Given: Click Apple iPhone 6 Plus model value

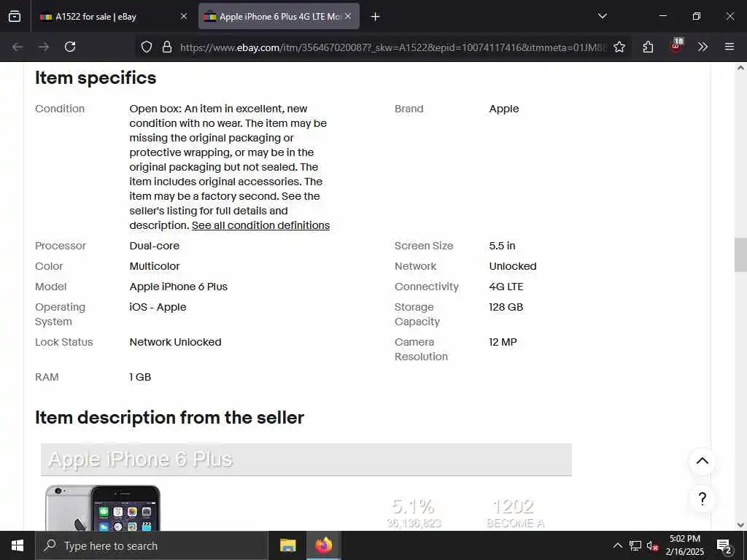Looking at the screenshot, I should coord(179,287).
